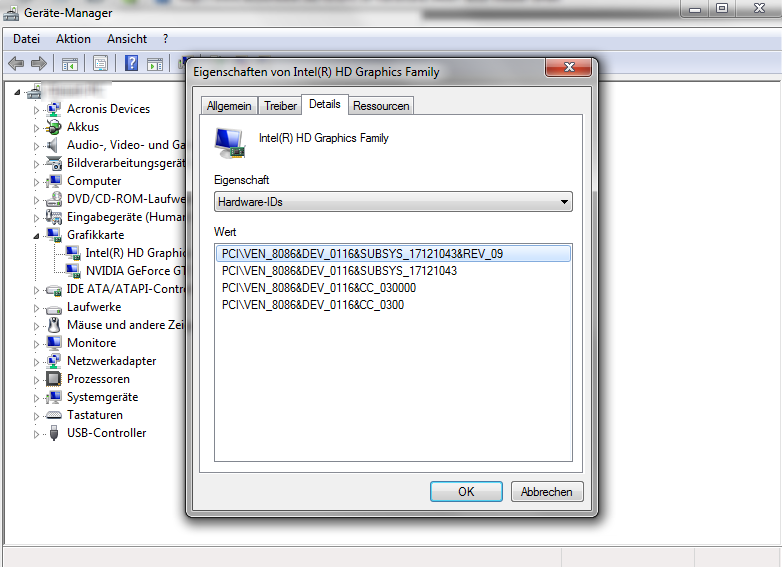Click the Audio speaker category icon
The height and width of the screenshot is (567, 782).
(x=52, y=145)
